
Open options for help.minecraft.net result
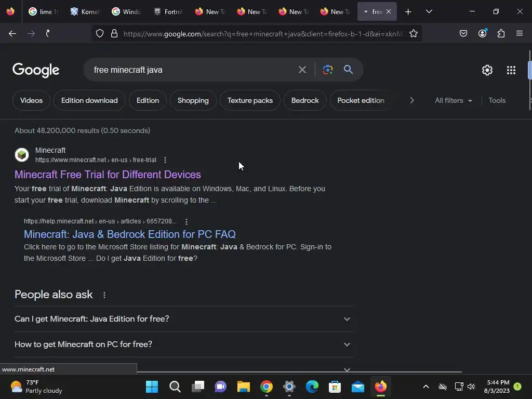tap(187, 221)
